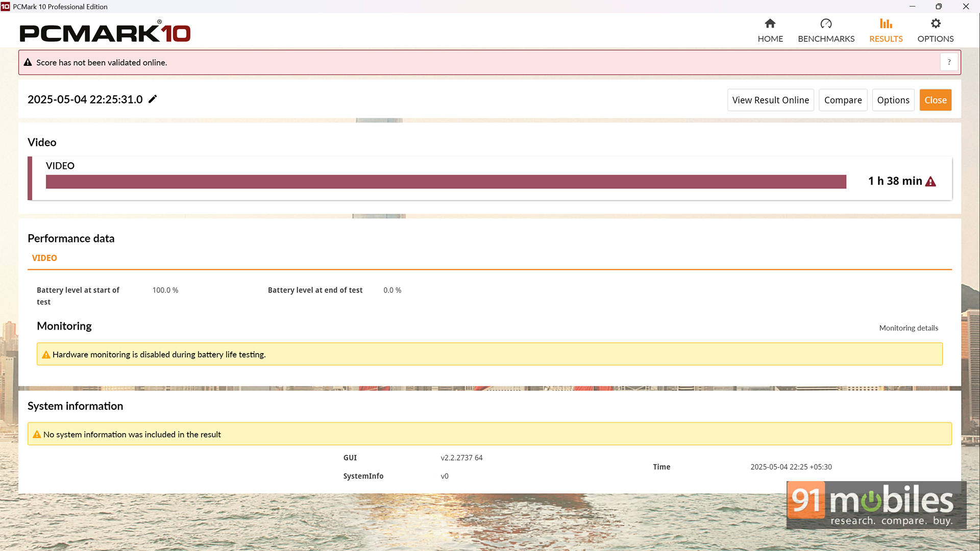980x551 pixels.
Task: Click the HOME menu label
Action: [x=770, y=39]
